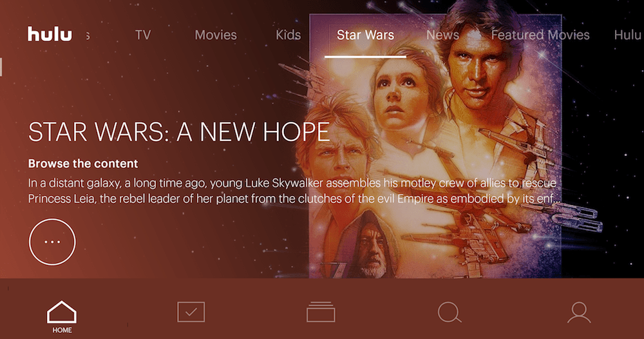Open the three-dots more options button

pos(52,242)
